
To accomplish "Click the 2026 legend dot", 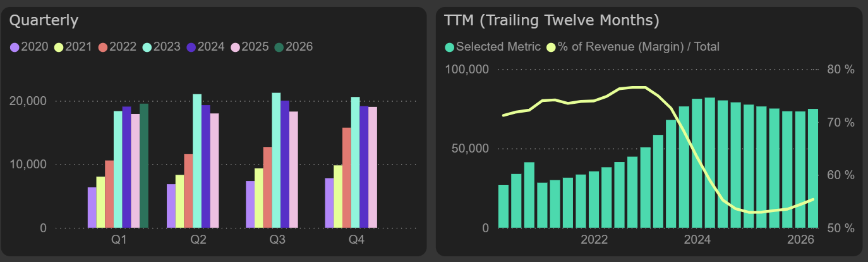I will (280, 47).
